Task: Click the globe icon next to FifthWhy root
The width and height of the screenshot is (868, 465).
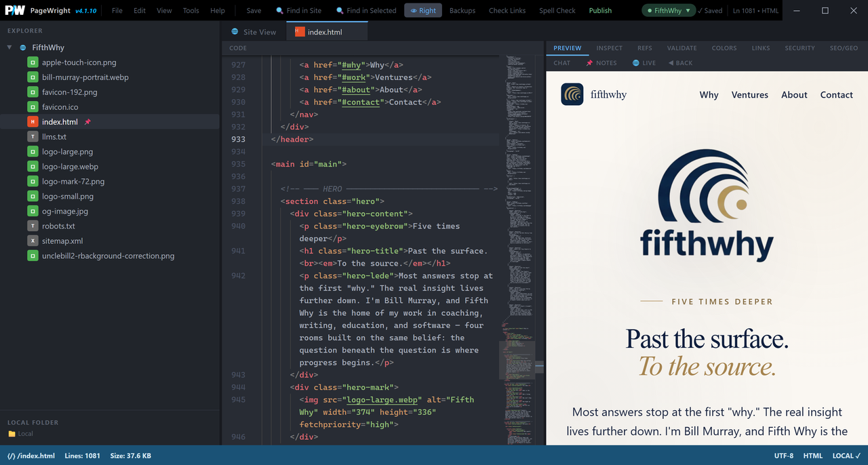Action: (x=23, y=47)
